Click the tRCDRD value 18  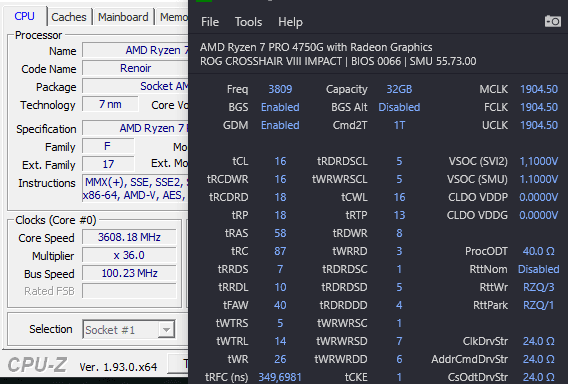pos(280,197)
